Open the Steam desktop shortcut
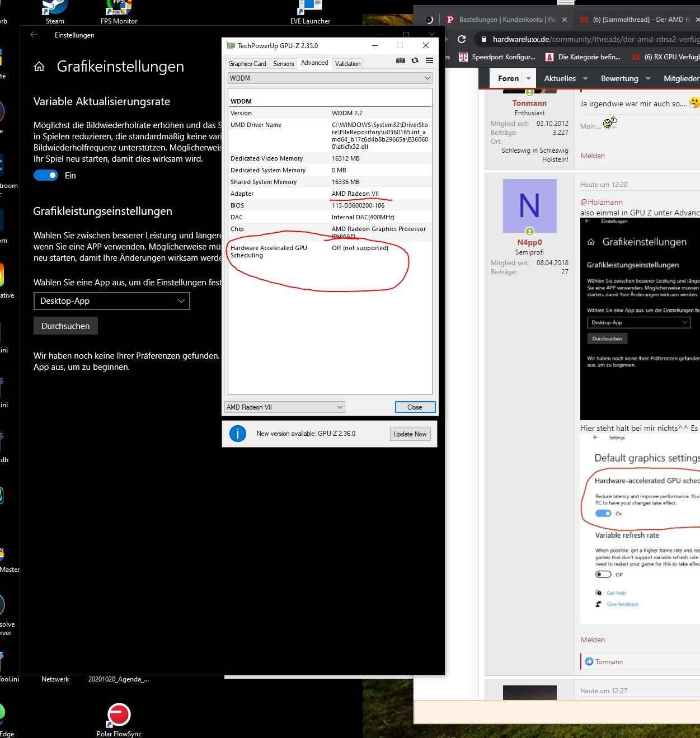 point(55,11)
